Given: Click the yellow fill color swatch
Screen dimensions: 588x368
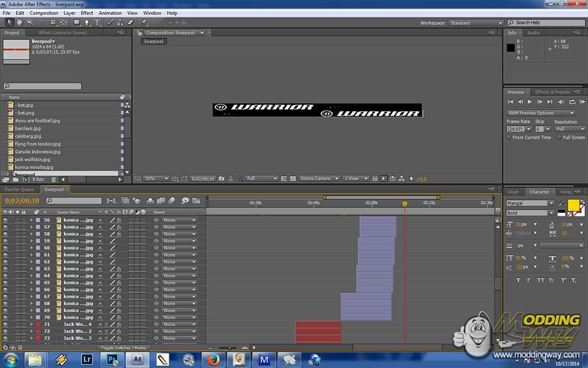Looking at the screenshot, I should [573, 205].
